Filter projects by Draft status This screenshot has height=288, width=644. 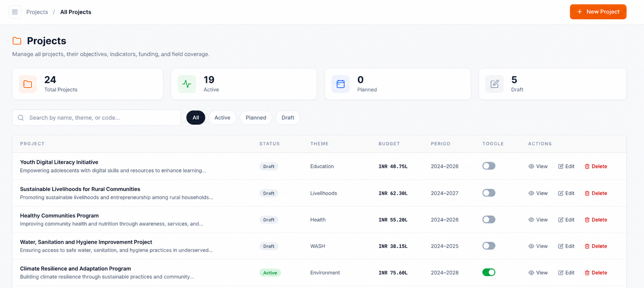click(x=288, y=118)
